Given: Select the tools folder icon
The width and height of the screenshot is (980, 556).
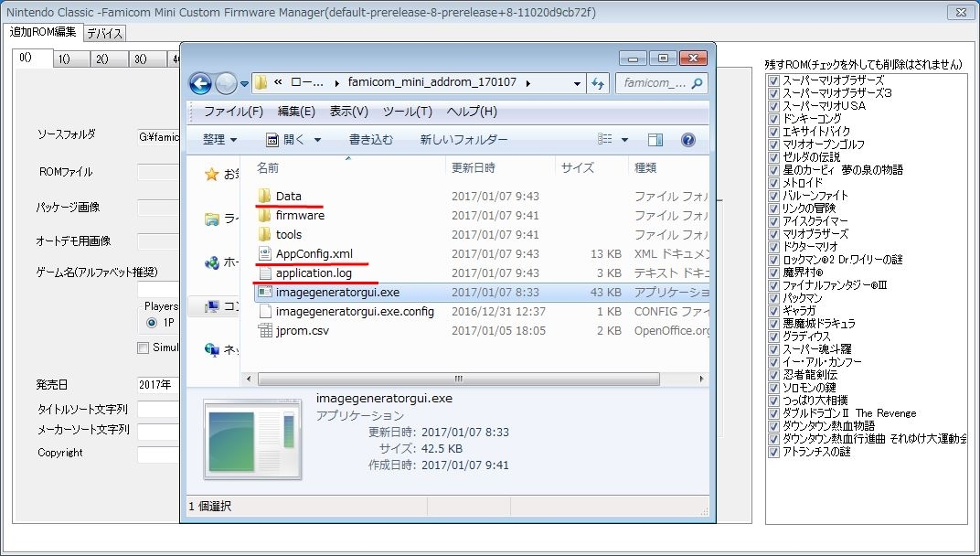Looking at the screenshot, I should [x=264, y=234].
